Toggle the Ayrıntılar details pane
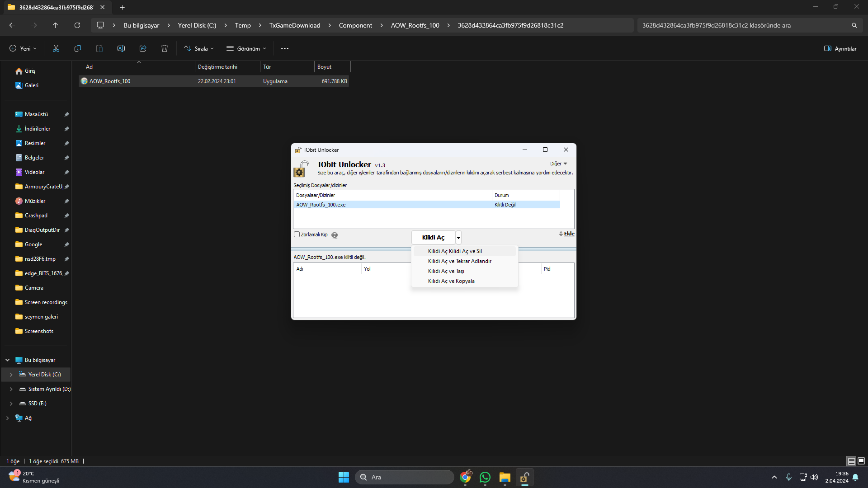Screen dimensions: 868x488 (840, 48)
